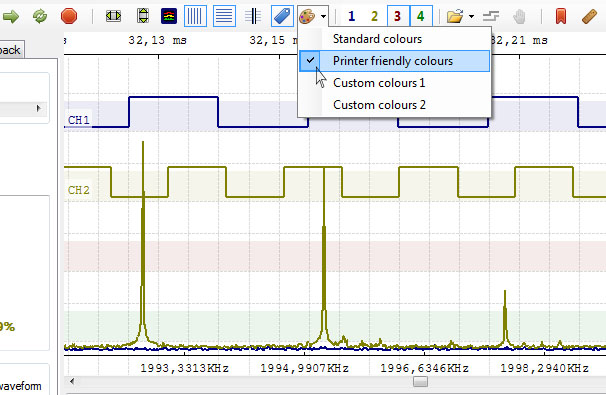The width and height of the screenshot is (606, 395).
Task: Toggle the horizontal grid lines icon
Action: pos(225,16)
